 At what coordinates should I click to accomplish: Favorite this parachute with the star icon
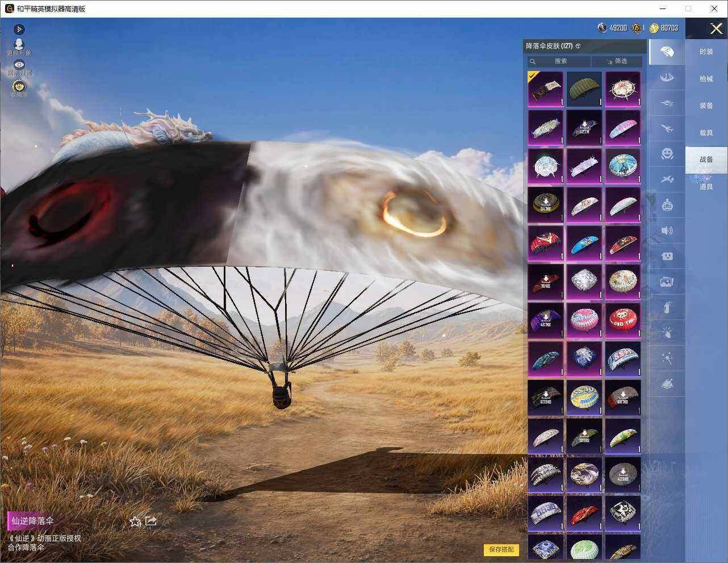[135, 521]
